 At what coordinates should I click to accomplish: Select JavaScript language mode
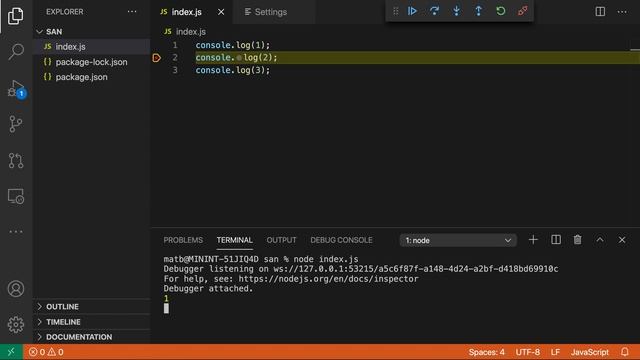[x=589, y=352]
